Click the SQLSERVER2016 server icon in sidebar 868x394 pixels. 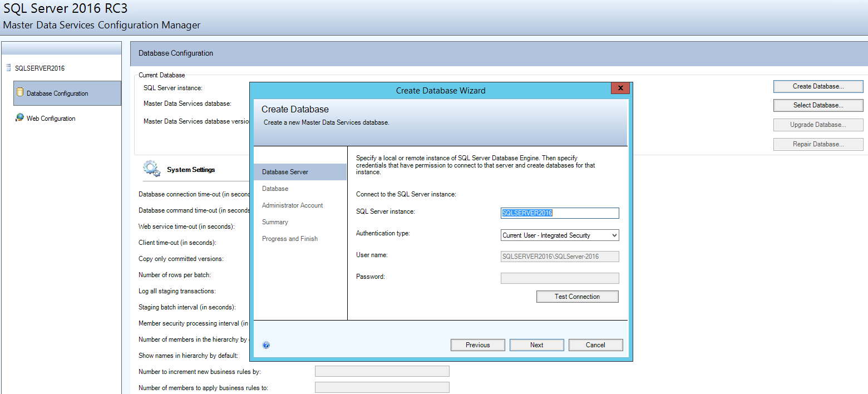point(8,68)
